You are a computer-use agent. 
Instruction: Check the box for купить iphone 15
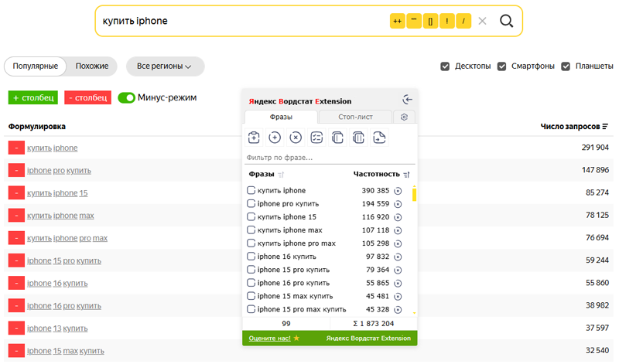point(251,216)
